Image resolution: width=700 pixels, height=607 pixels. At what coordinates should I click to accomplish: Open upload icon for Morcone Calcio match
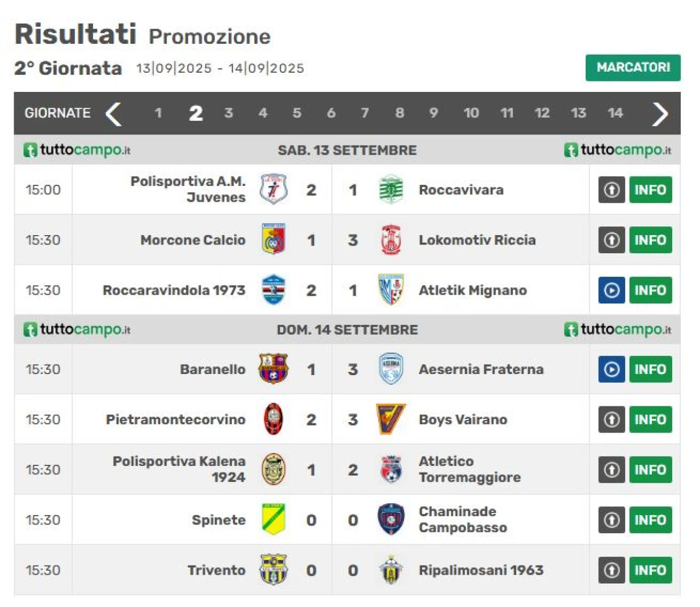(611, 240)
